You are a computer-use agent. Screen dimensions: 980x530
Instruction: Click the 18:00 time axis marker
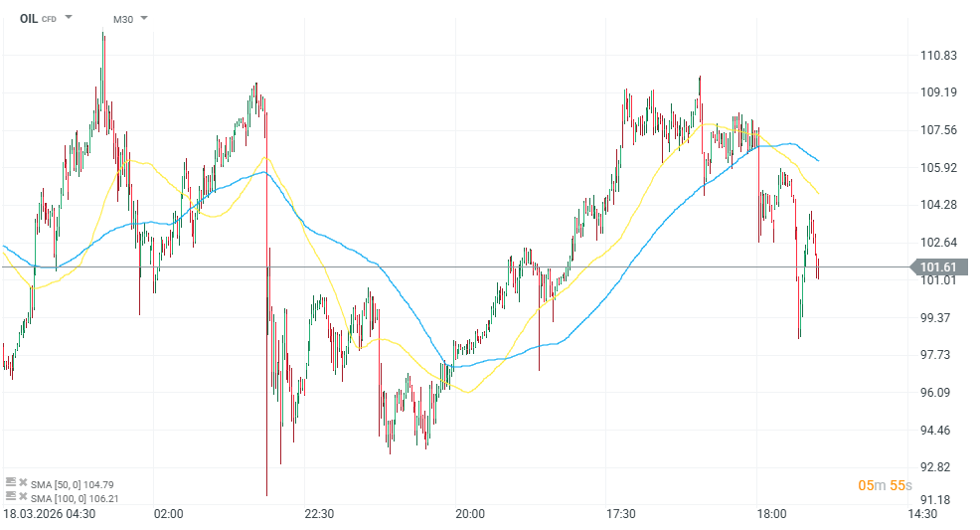(x=771, y=514)
